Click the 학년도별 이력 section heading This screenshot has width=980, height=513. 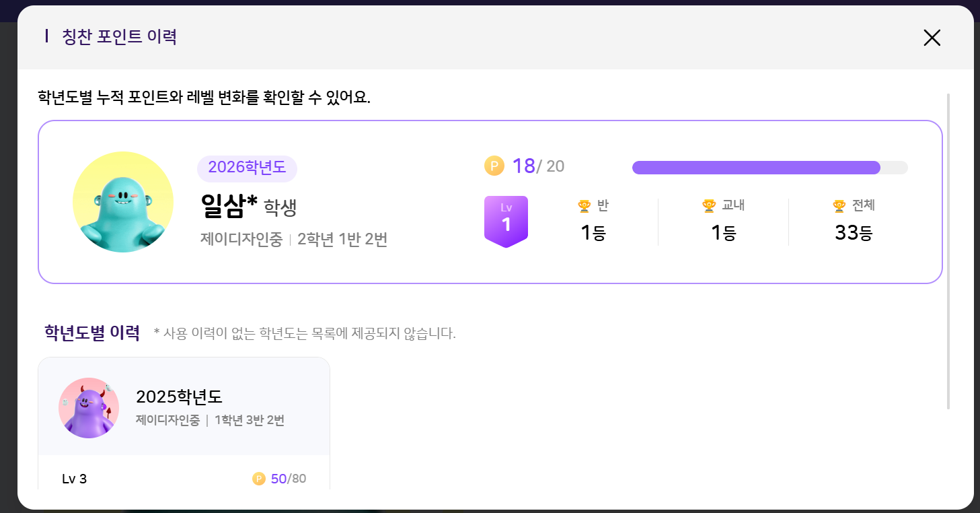[x=92, y=333]
